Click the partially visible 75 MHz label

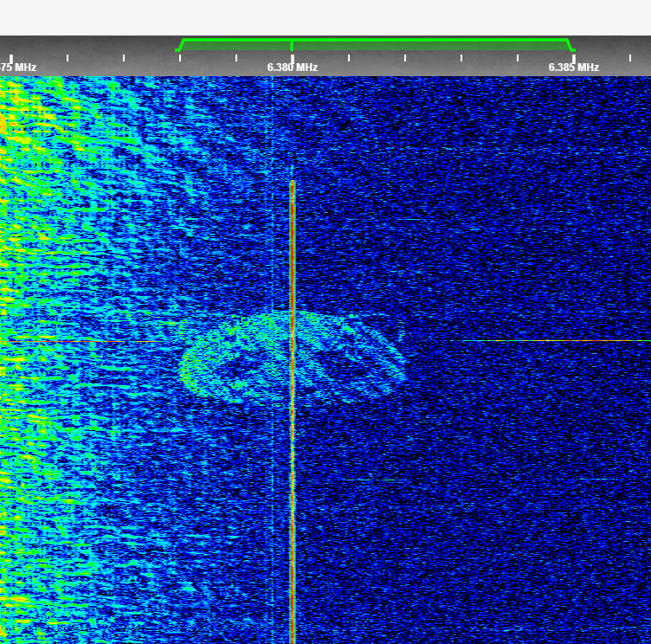pos(18,68)
